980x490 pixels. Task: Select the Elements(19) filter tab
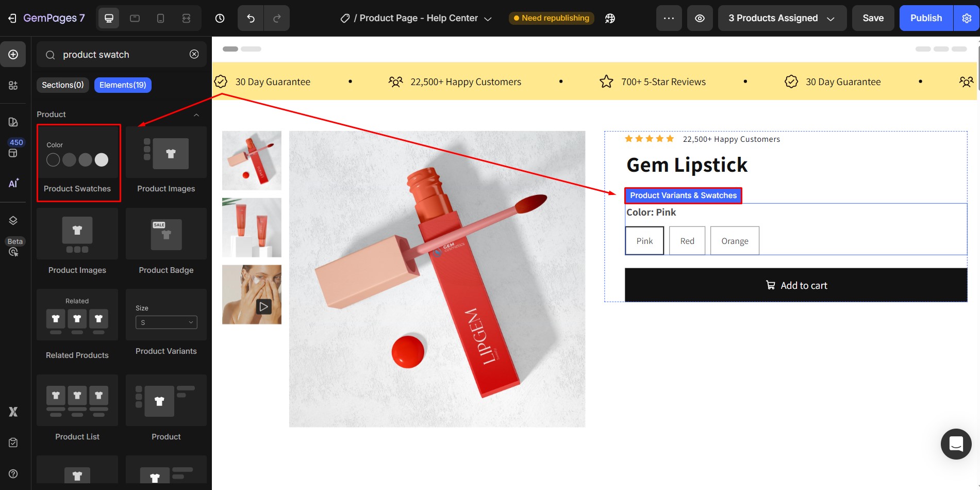click(x=123, y=85)
